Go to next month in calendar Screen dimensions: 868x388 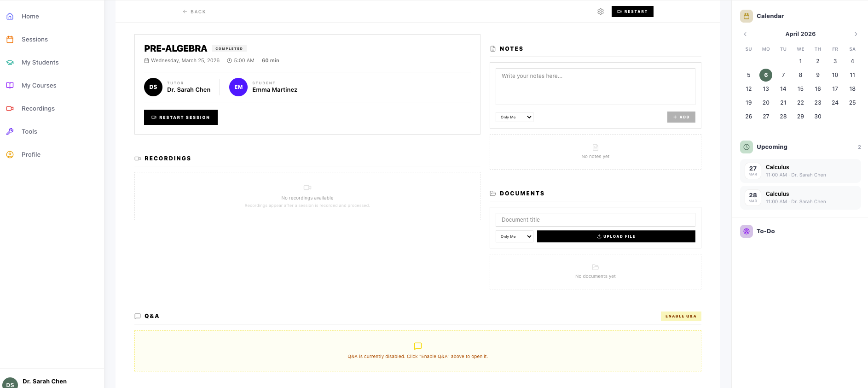(x=856, y=34)
